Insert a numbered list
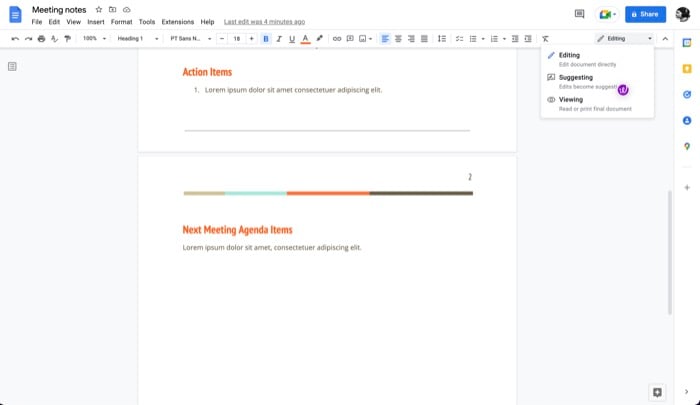Screen dimensions: 700x405 [494, 39]
